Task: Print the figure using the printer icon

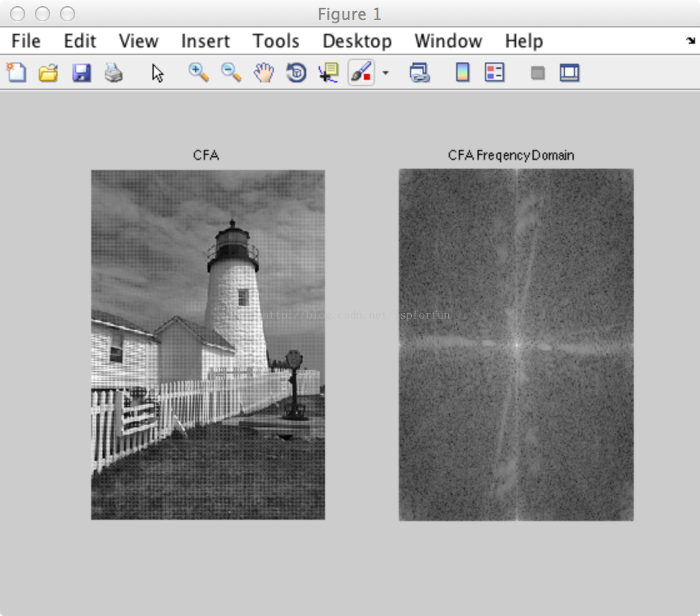Action: (114, 72)
